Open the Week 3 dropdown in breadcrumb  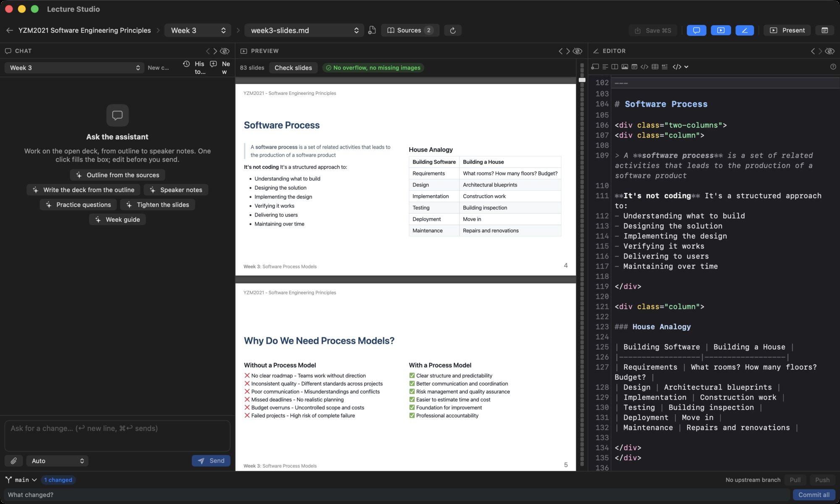[x=198, y=30]
